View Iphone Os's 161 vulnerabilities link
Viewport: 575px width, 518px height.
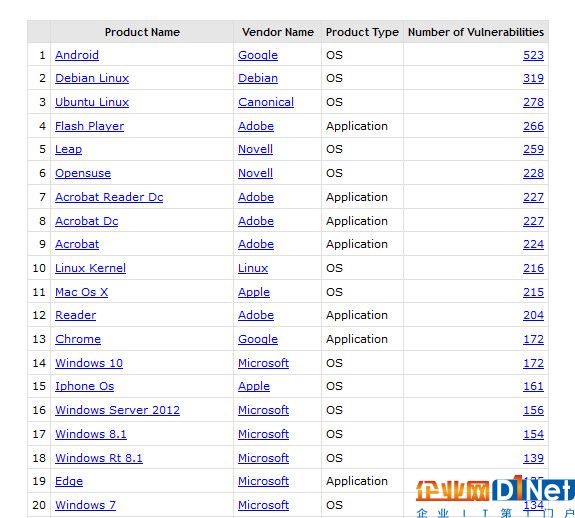533,386
